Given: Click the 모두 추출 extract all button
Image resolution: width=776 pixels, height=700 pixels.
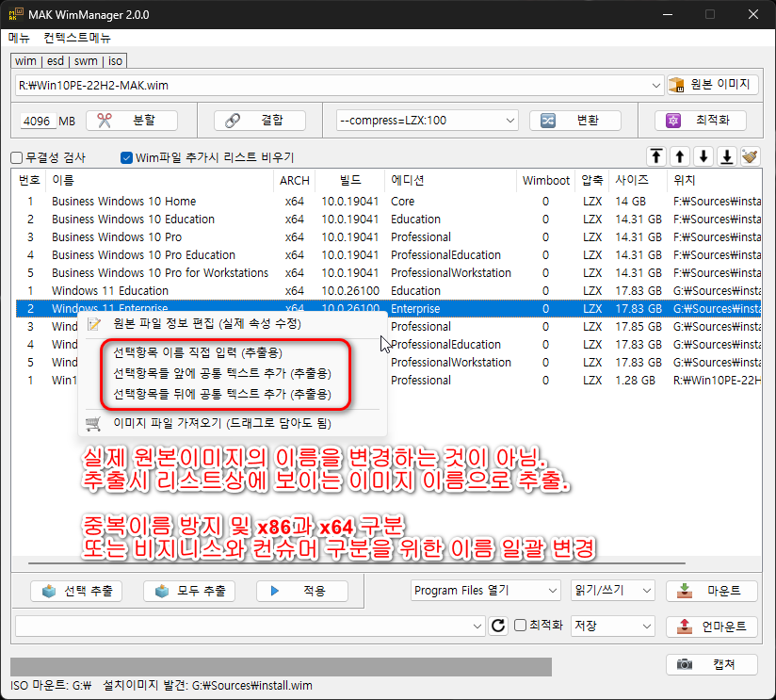Looking at the screenshot, I should pyautogui.click(x=189, y=591).
